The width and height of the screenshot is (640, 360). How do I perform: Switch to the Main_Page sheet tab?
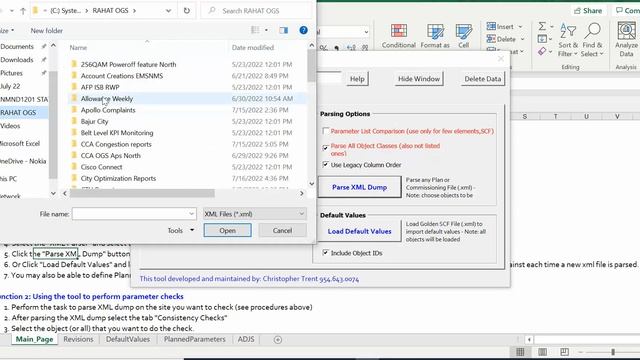click(x=34, y=339)
